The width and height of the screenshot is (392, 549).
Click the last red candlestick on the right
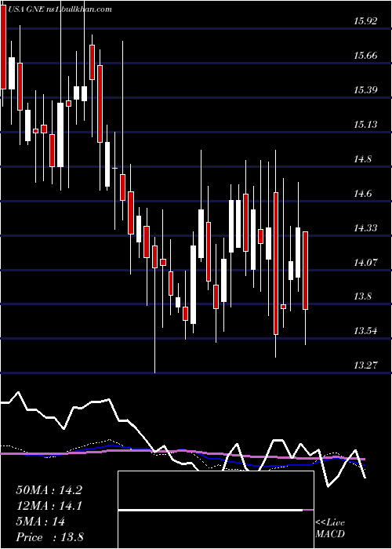[x=305, y=271]
